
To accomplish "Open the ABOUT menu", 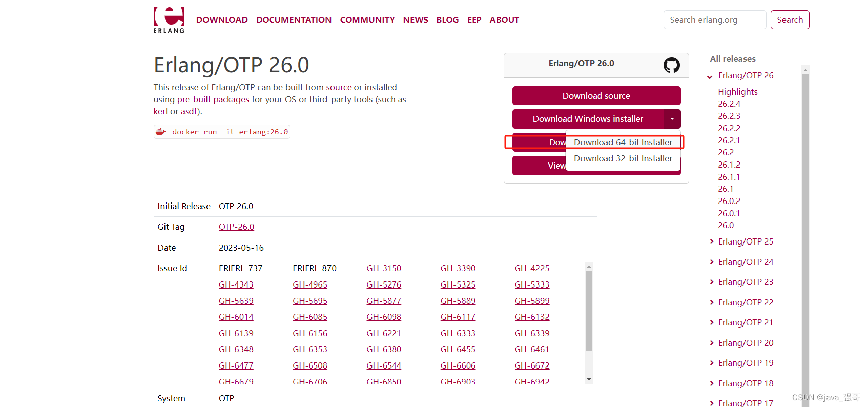I will tap(504, 20).
